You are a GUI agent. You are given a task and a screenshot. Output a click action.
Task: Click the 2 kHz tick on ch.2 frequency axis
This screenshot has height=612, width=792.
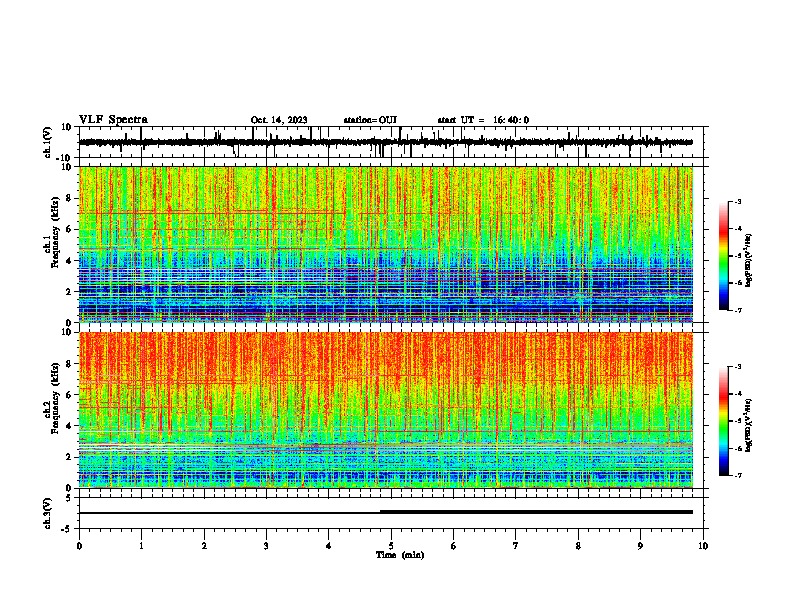click(69, 457)
